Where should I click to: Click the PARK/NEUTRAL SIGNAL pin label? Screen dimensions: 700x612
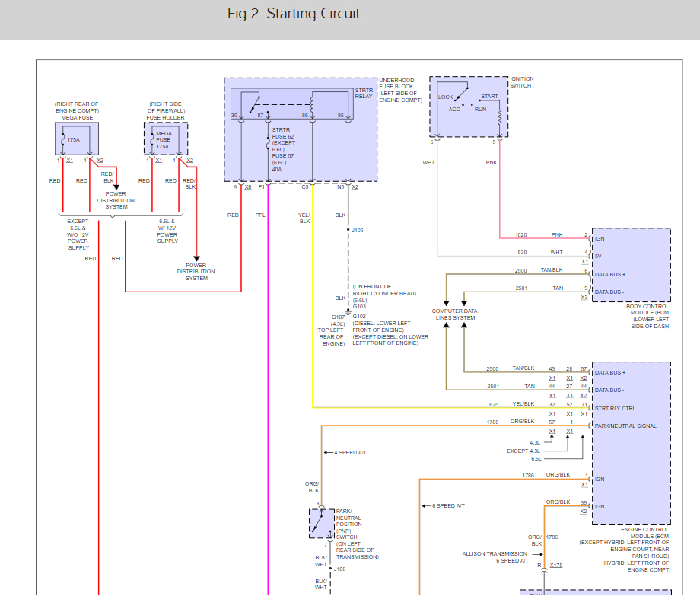tap(625, 426)
